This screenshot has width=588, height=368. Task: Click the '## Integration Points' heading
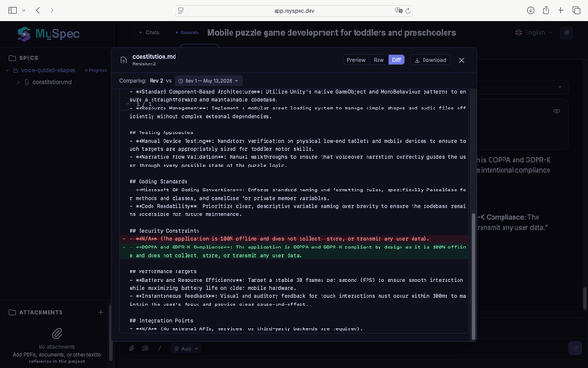click(x=162, y=321)
